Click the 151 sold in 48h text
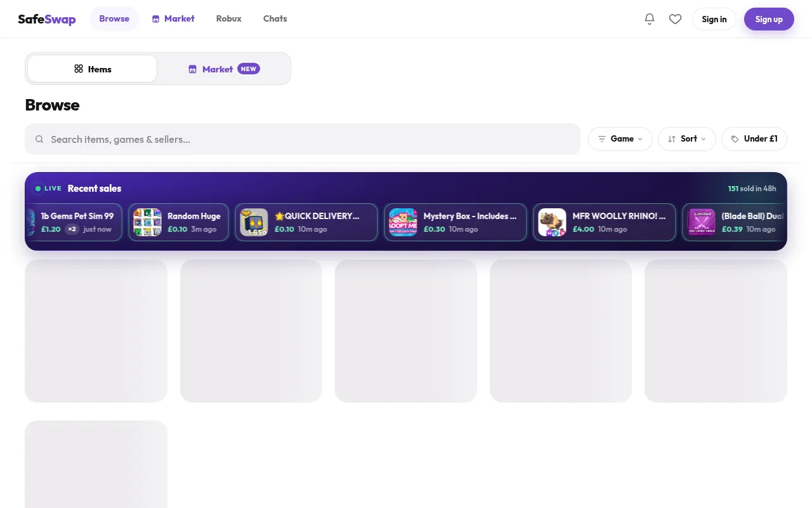The image size is (812, 508). [x=752, y=189]
